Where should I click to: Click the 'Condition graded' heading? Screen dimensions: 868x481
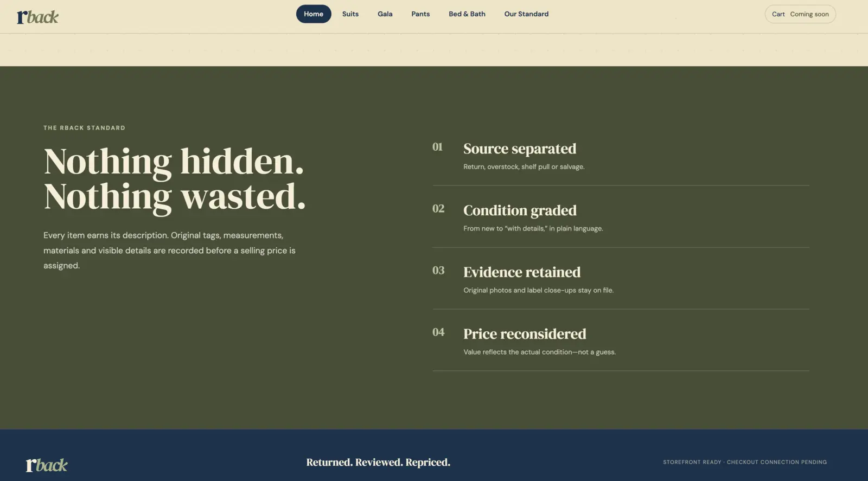[520, 210]
